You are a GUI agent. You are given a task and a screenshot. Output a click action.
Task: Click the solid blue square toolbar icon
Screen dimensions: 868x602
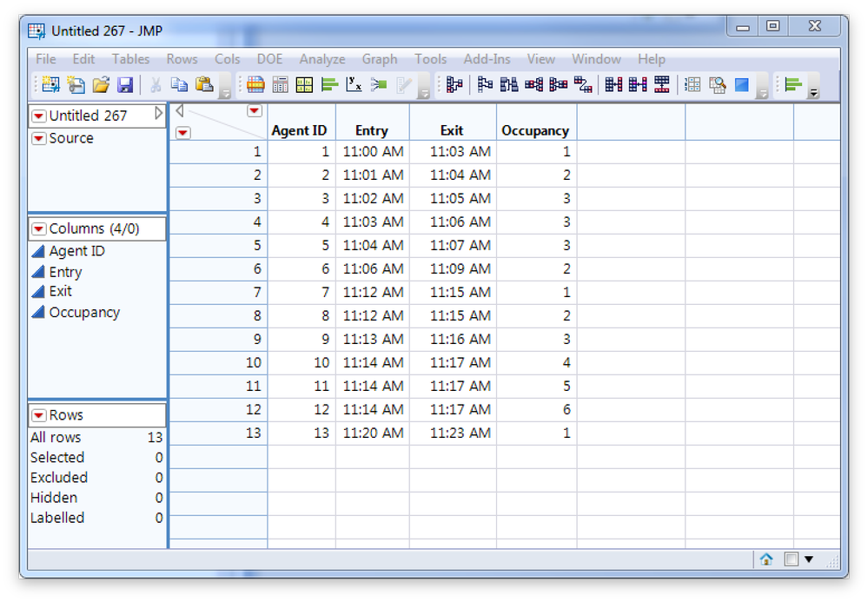[742, 84]
